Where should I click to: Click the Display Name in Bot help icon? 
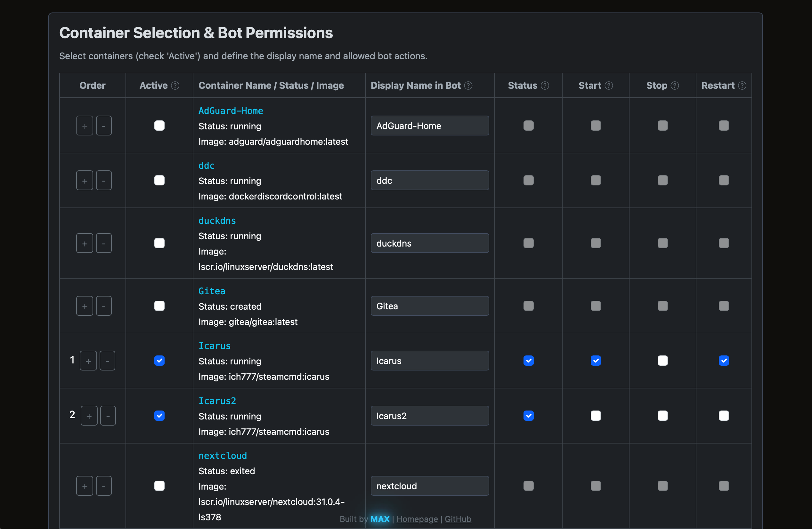click(x=468, y=85)
